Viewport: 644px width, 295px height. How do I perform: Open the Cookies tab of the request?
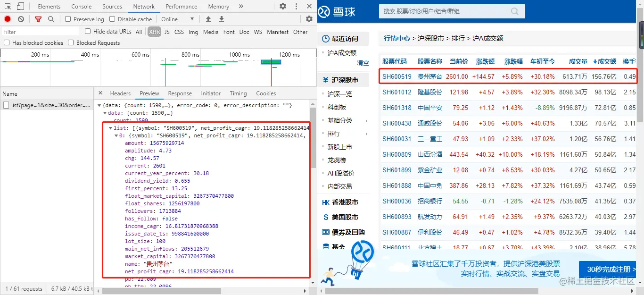click(x=266, y=93)
